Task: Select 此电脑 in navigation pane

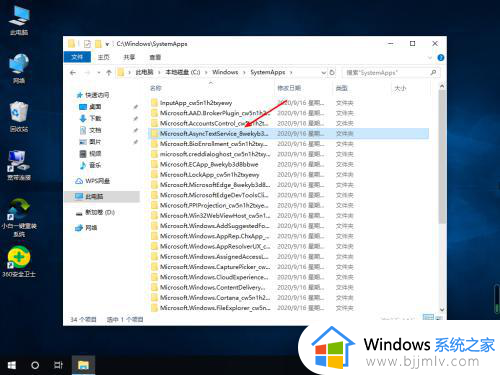Action: (x=102, y=196)
